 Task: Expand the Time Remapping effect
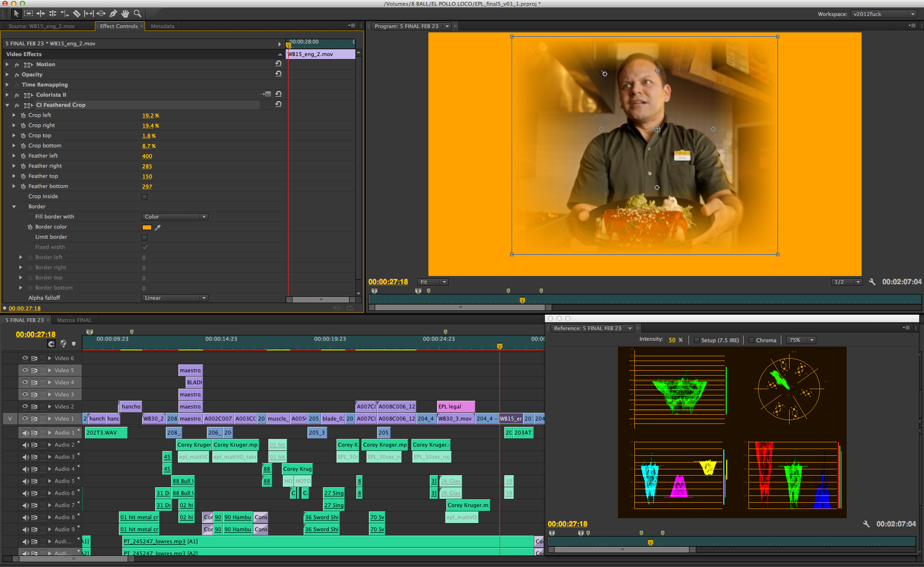pos(7,85)
